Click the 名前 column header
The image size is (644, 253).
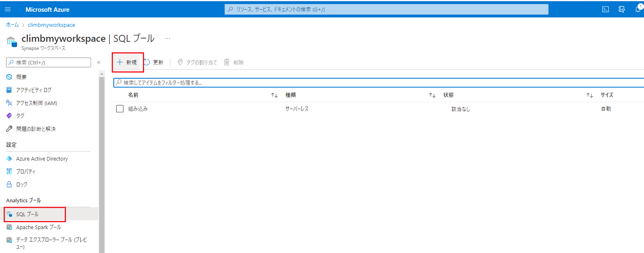point(133,95)
